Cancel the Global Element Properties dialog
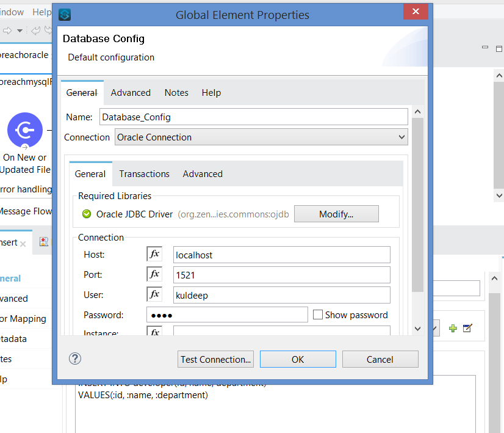Image resolution: width=504 pixels, height=433 pixels. point(380,360)
